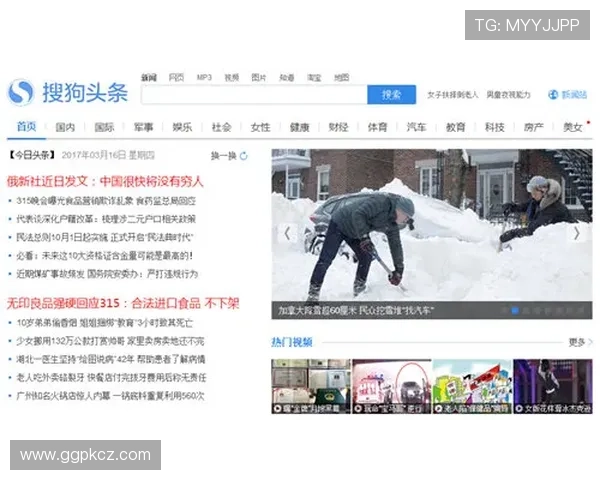
Task: Open the 未来这10大资格证 article
Action: [104, 256]
